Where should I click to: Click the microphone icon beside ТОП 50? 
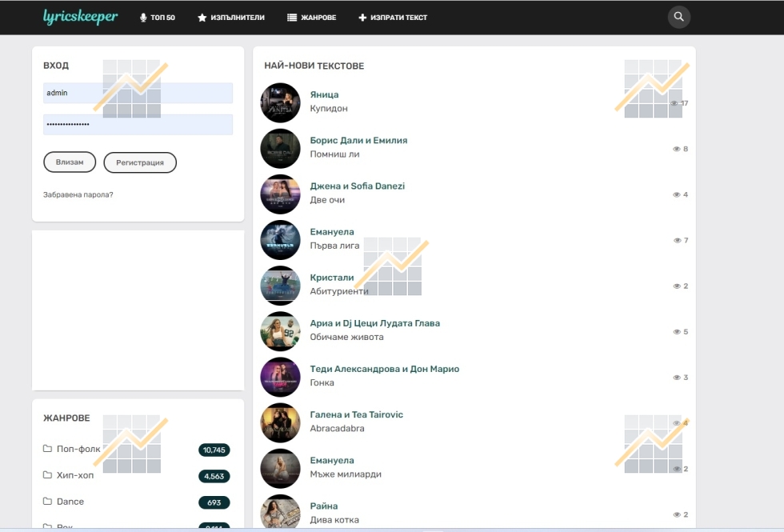pyautogui.click(x=143, y=18)
